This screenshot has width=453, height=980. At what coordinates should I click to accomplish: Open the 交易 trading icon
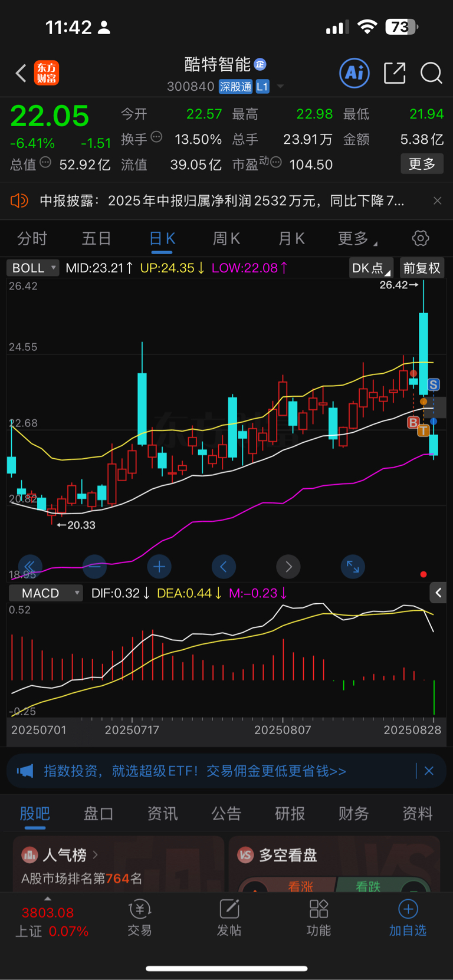140,918
